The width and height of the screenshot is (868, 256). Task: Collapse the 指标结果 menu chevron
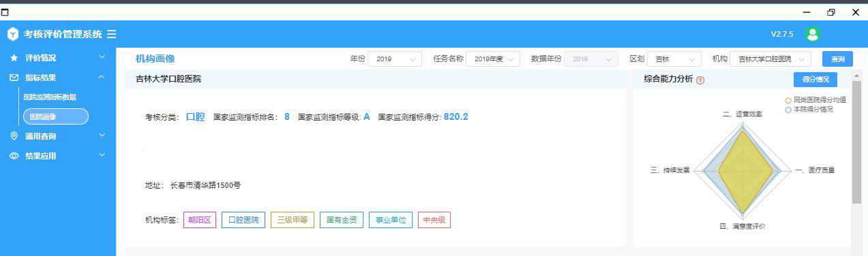tap(102, 78)
